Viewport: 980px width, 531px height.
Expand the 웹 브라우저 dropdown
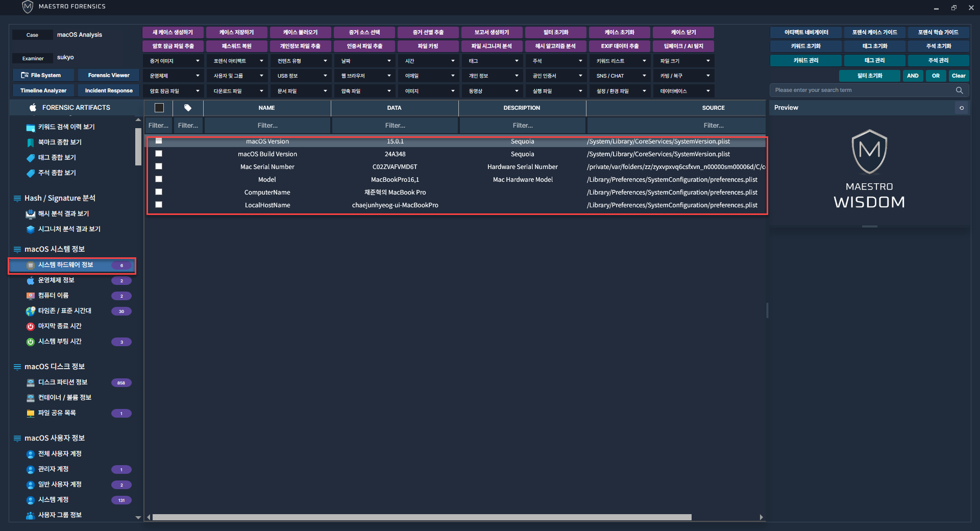[x=365, y=76]
